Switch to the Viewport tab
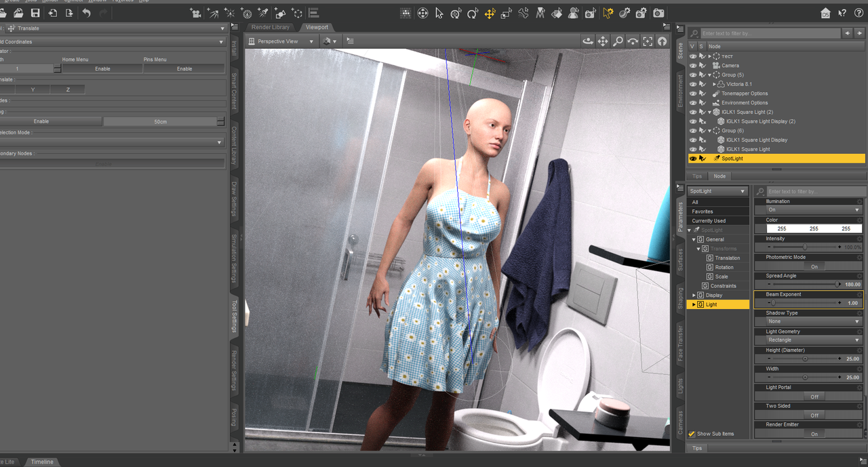 click(317, 27)
